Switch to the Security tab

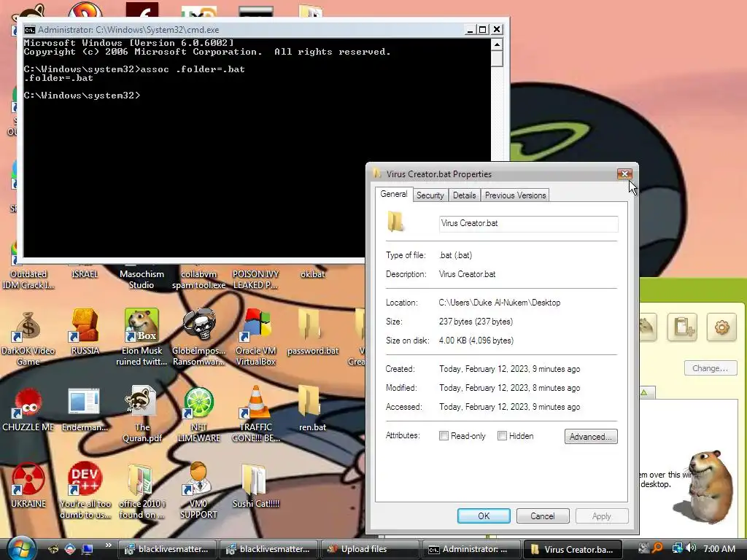click(430, 195)
